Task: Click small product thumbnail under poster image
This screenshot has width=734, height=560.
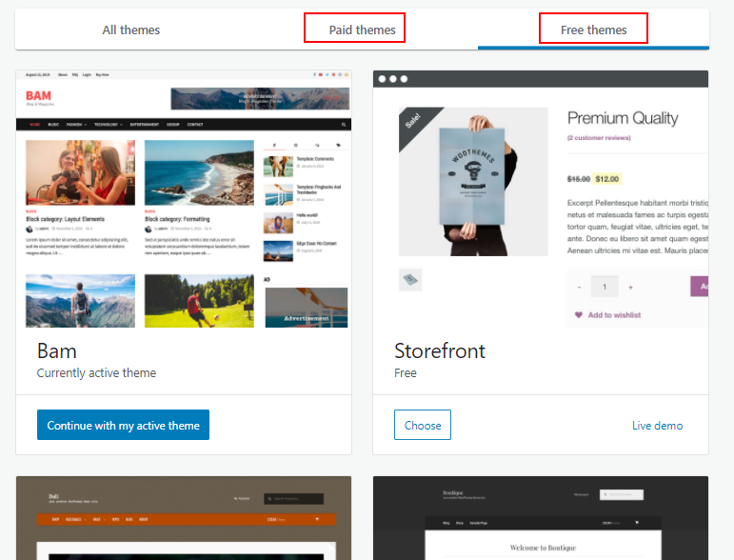Action: (x=410, y=280)
